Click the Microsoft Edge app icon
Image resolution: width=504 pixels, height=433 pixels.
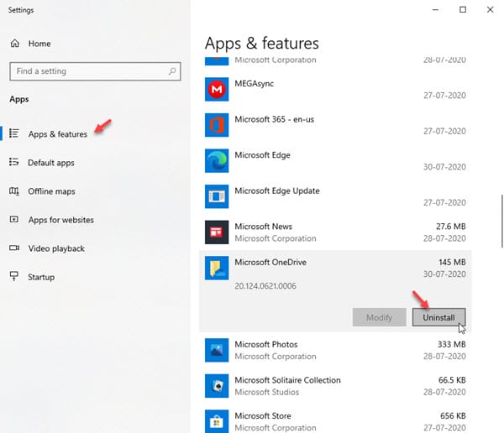click(x=217, y=160)
